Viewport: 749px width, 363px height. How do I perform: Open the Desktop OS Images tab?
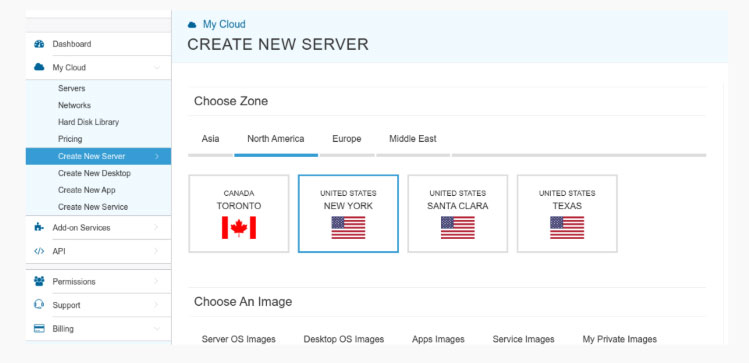pos(343,339)
